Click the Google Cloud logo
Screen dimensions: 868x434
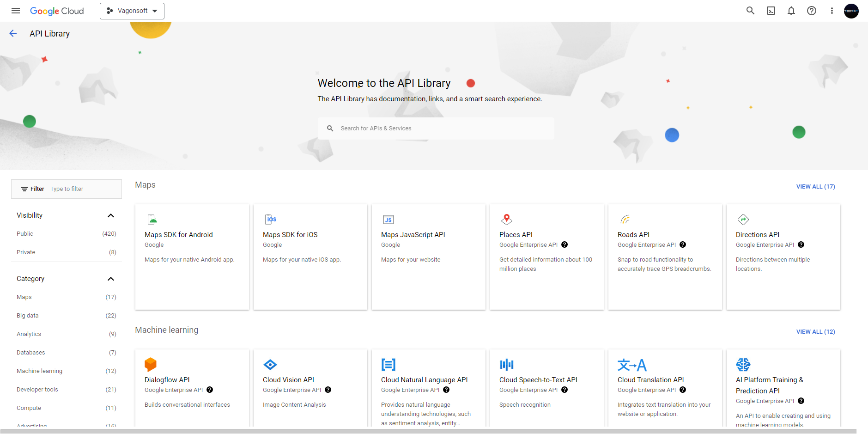[x=57, y=11]
